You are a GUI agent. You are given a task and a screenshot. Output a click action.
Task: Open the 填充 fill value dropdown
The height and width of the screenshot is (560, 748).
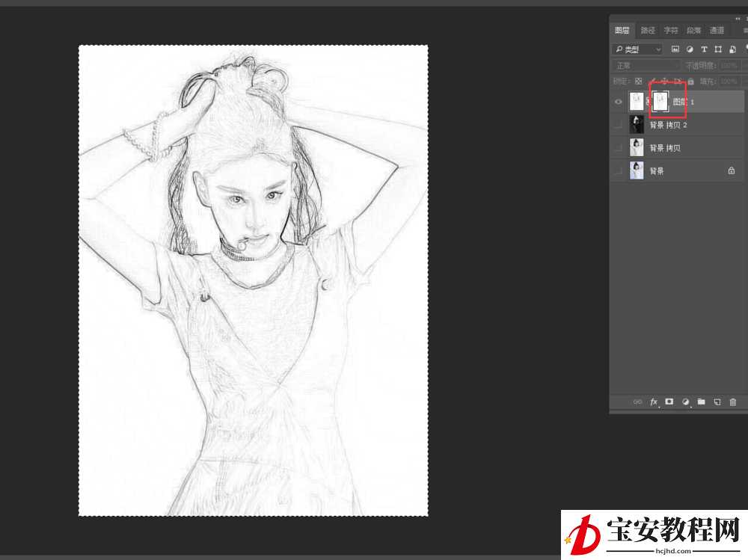pos(745,81)
